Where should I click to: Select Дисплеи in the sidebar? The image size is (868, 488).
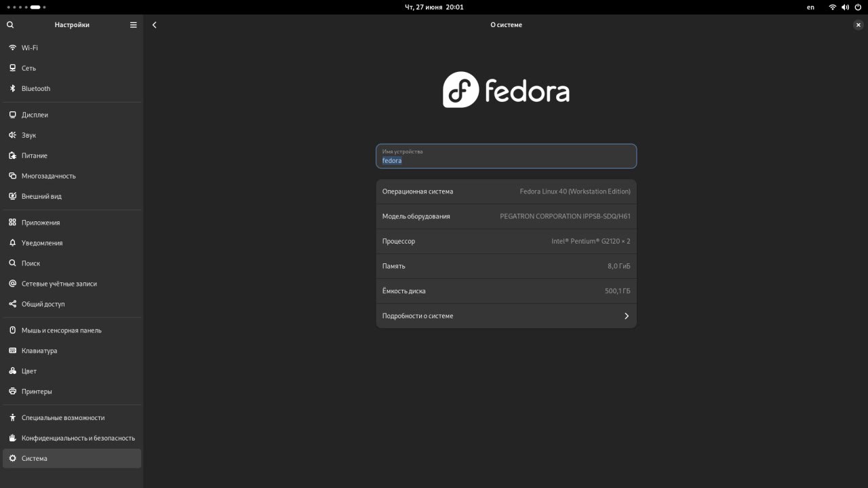pyautogui.click(x=72, y=115)
